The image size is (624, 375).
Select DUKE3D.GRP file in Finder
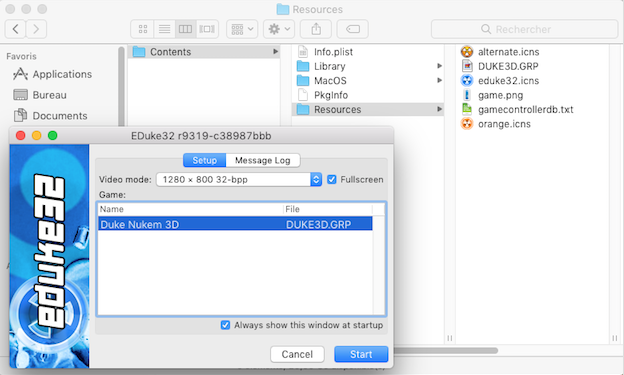pos(499,66)
